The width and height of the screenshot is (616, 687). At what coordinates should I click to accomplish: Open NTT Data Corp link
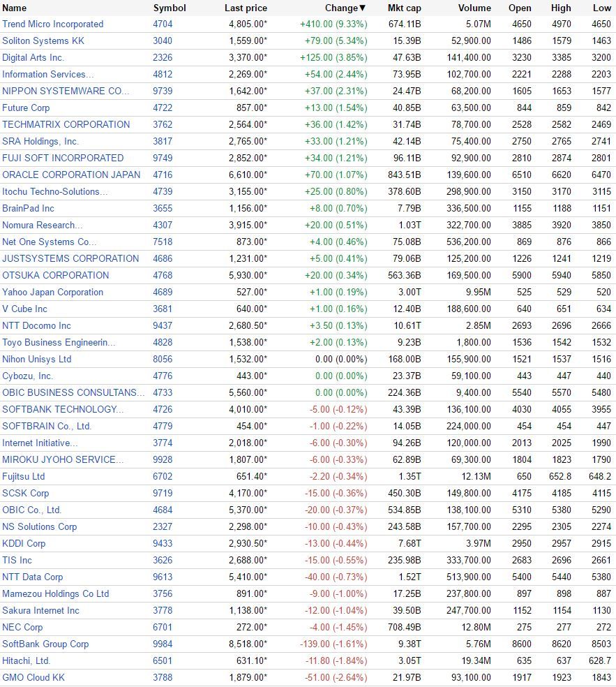(32, 577)
